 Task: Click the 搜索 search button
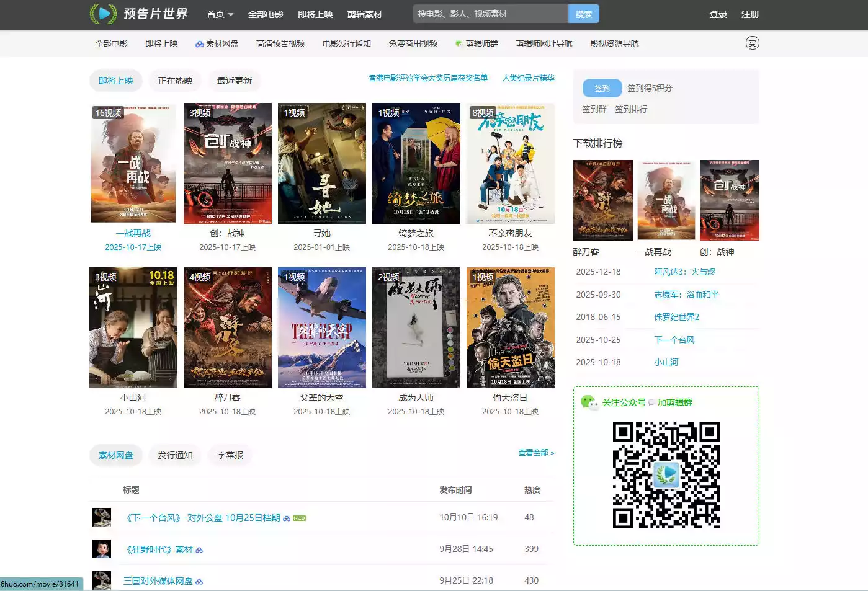[x=584, y=14]
